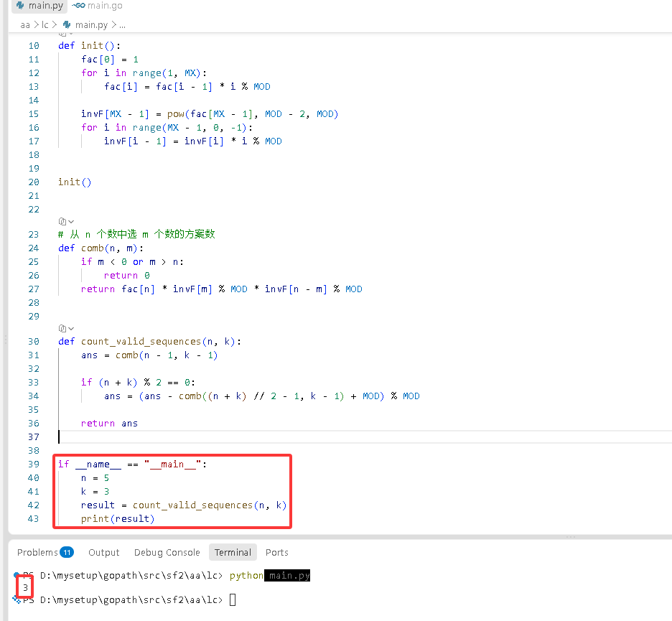Switch to the Output panel tab
This screenshot has width=672, height=621.
103,552
